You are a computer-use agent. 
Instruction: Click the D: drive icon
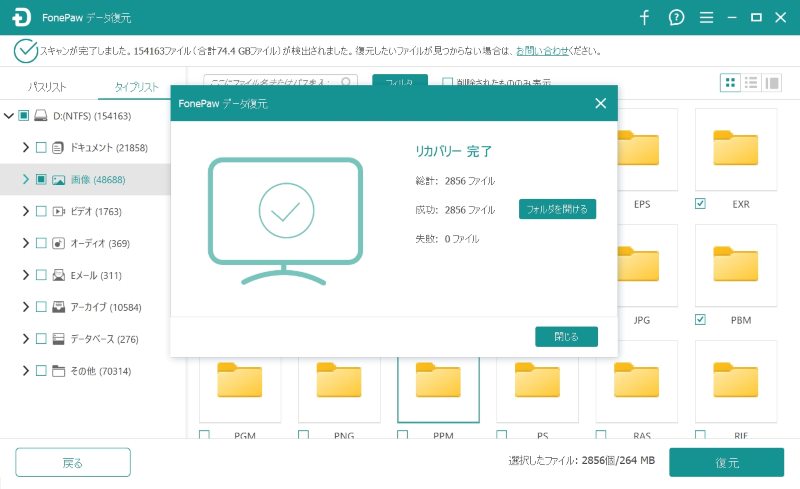(41, 116)
